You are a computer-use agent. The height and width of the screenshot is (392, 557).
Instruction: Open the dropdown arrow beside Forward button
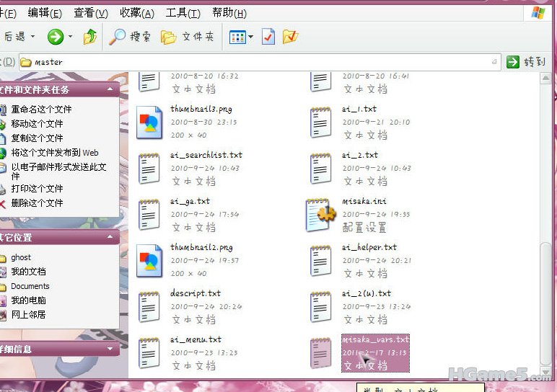tap(70, 37)
